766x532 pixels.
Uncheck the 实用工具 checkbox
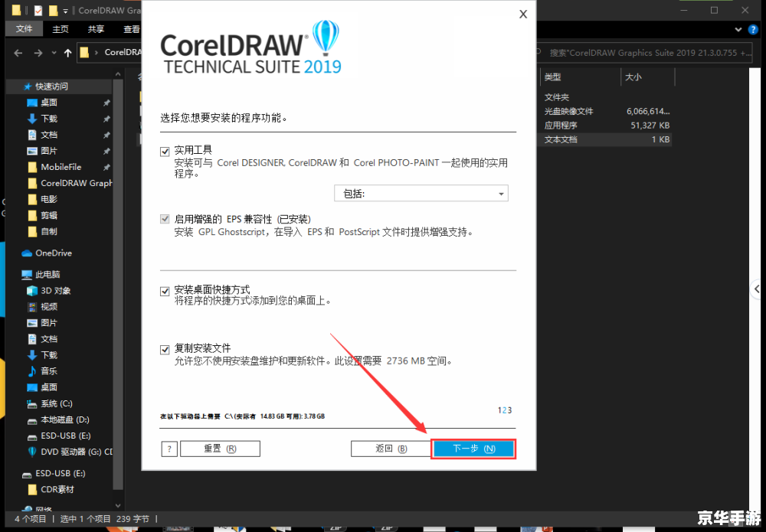pos(165,152)
